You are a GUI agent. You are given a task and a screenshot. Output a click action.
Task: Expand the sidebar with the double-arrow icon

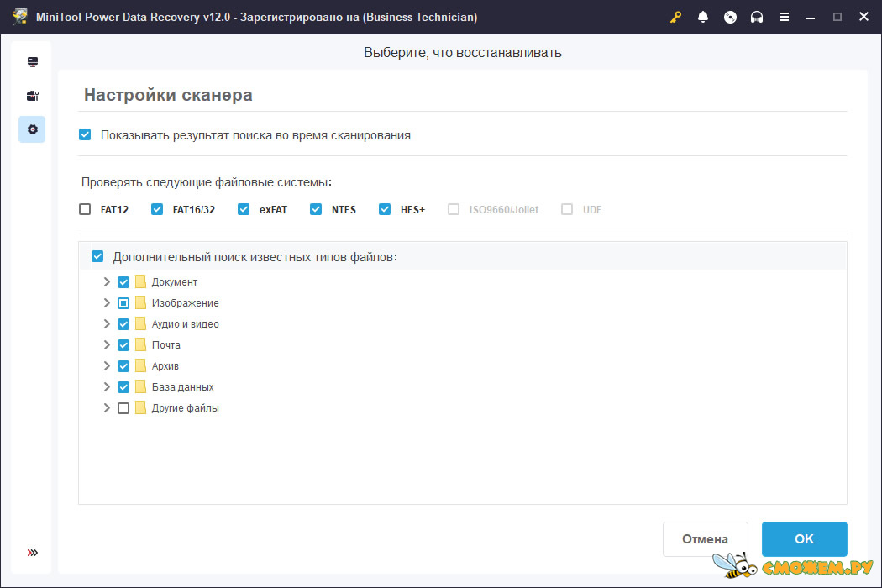click(x=33, y=553)
